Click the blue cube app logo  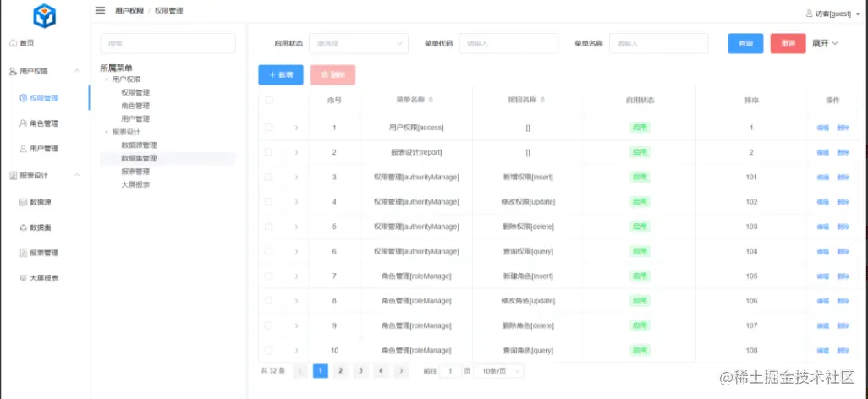click(x=45, y=16)
